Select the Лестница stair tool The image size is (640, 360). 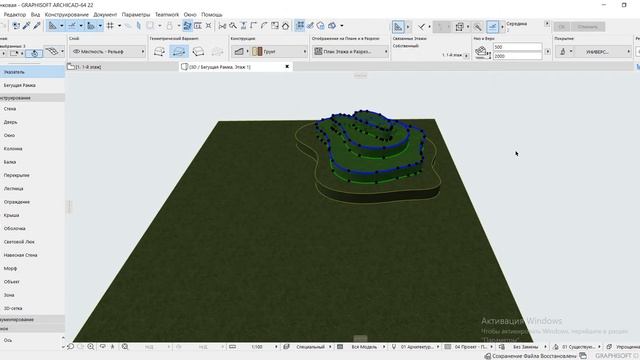(32, 189)
